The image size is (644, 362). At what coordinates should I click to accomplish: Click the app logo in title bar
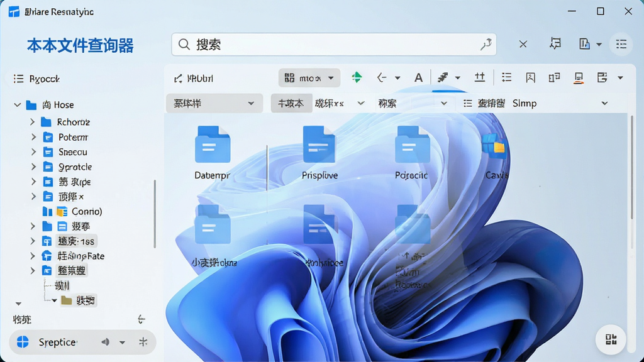[14, 11]
